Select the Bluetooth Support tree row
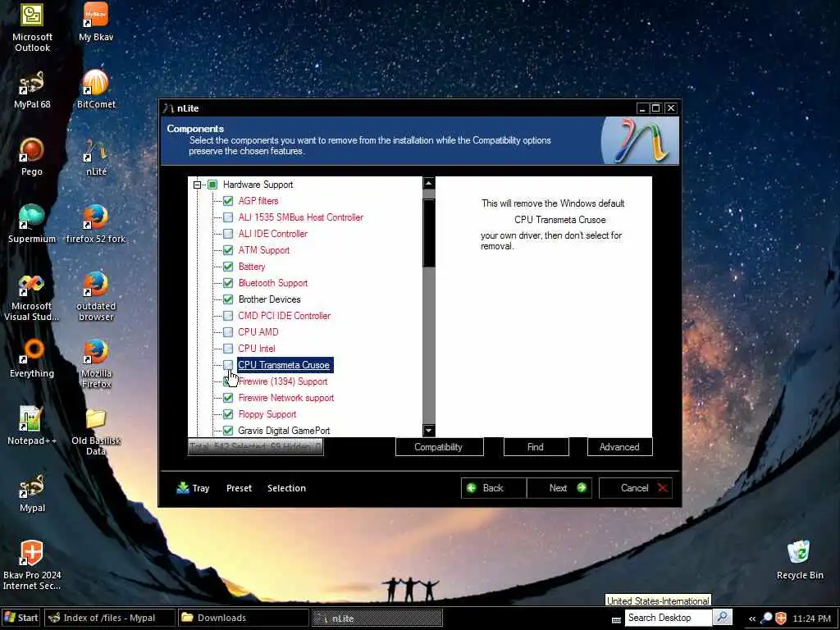The width and height of the screenshot is (840, 630). tap(273, 283)
